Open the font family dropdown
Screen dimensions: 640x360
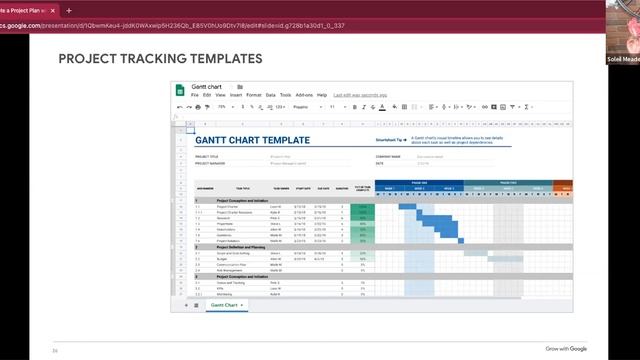tap(308, 107)
